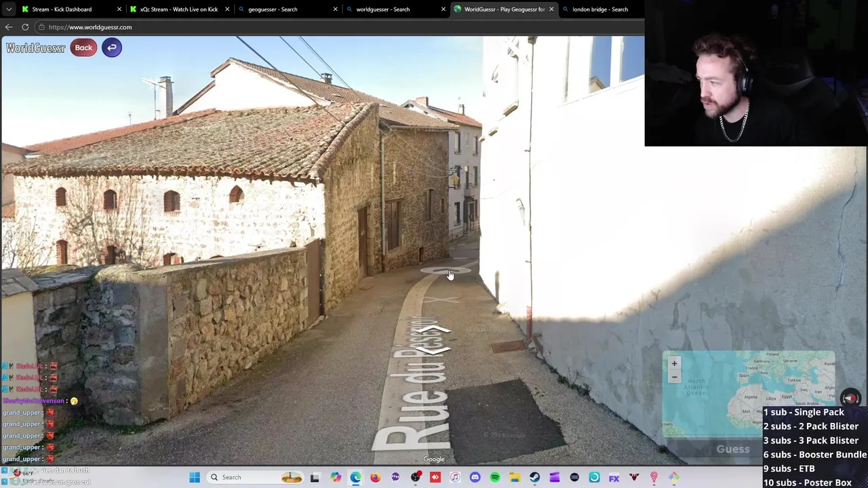Image resolution: width=868 pixels, height=488 pixels.
Task: Close the worldguesser Search tab
Action: pos(443,9)
